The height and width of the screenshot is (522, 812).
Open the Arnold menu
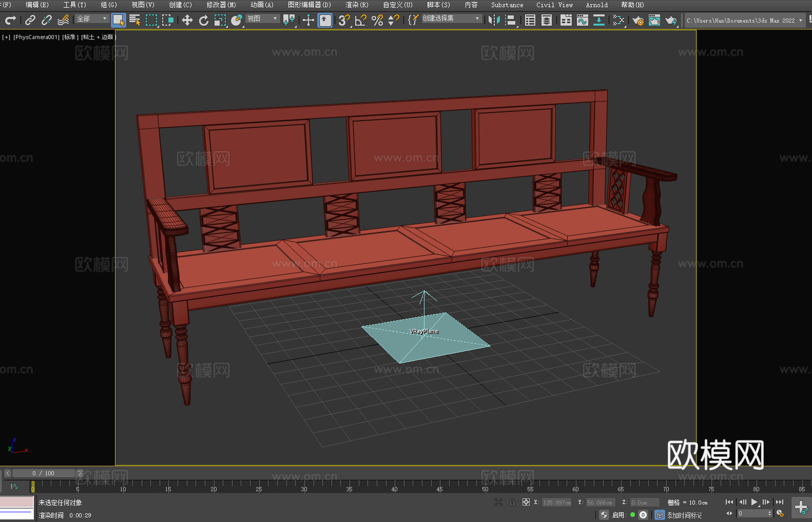596,5
